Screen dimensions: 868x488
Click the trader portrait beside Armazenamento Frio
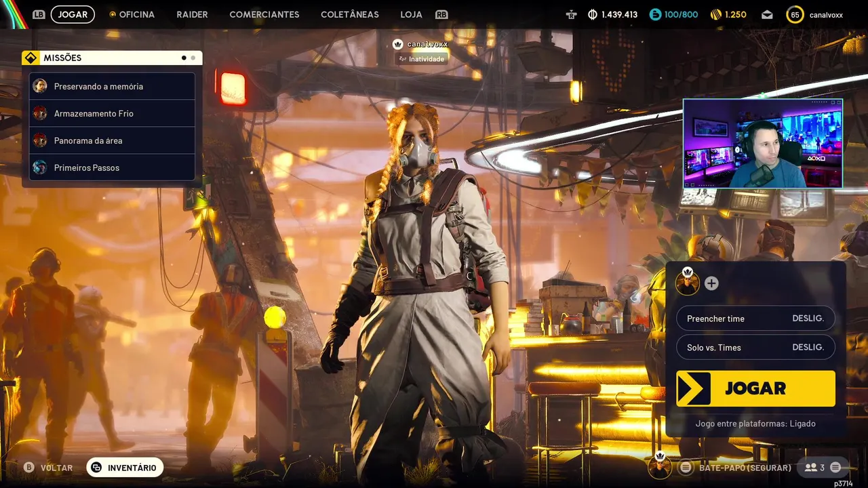point(40,113)
